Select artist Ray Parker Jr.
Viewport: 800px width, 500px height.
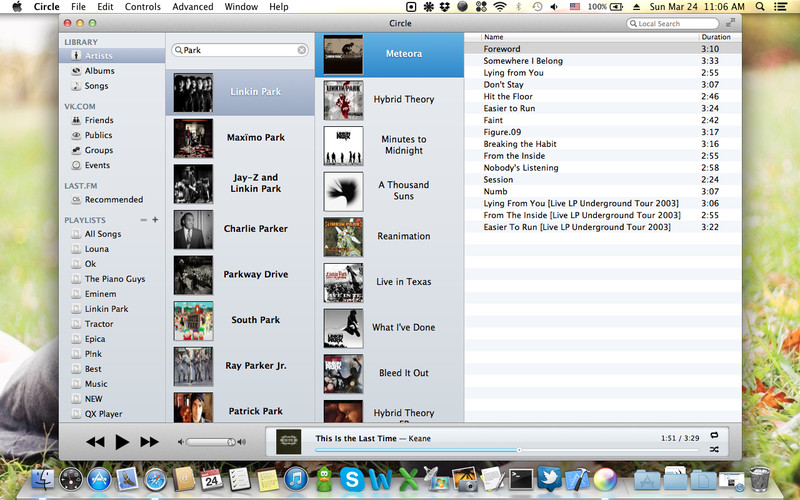pyautogui.click(x=240, y=366)
